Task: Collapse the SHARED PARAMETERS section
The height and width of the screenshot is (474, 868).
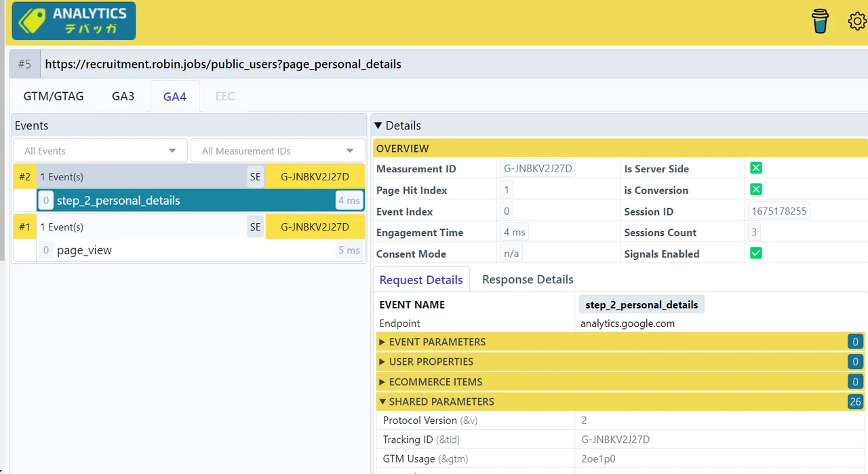Action: pos(620,401)
